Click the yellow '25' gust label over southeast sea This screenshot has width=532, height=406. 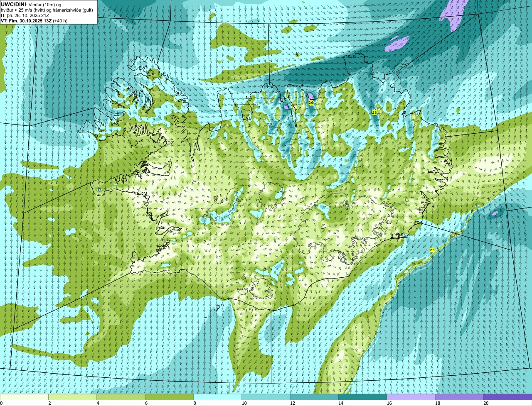(432, 250)
